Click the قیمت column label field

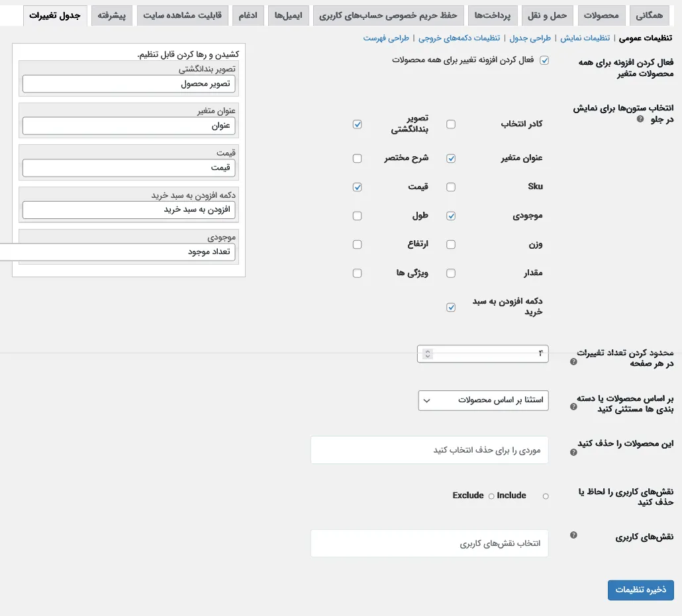coord(128,168)
